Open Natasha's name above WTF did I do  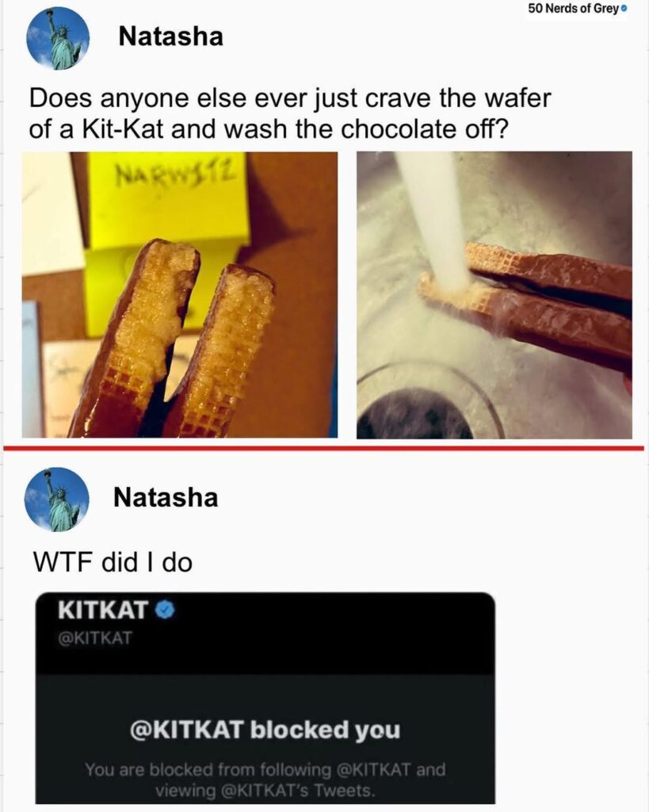(x=166, y=497)
